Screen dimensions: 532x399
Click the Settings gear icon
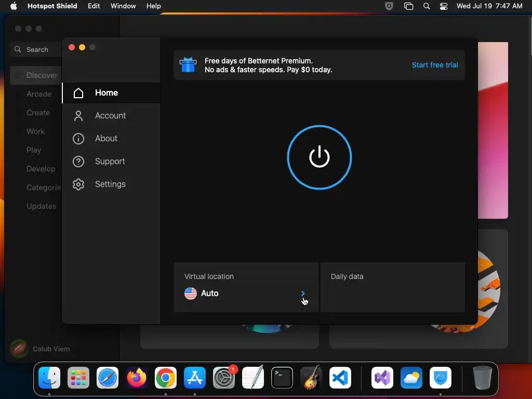point(78,184)
